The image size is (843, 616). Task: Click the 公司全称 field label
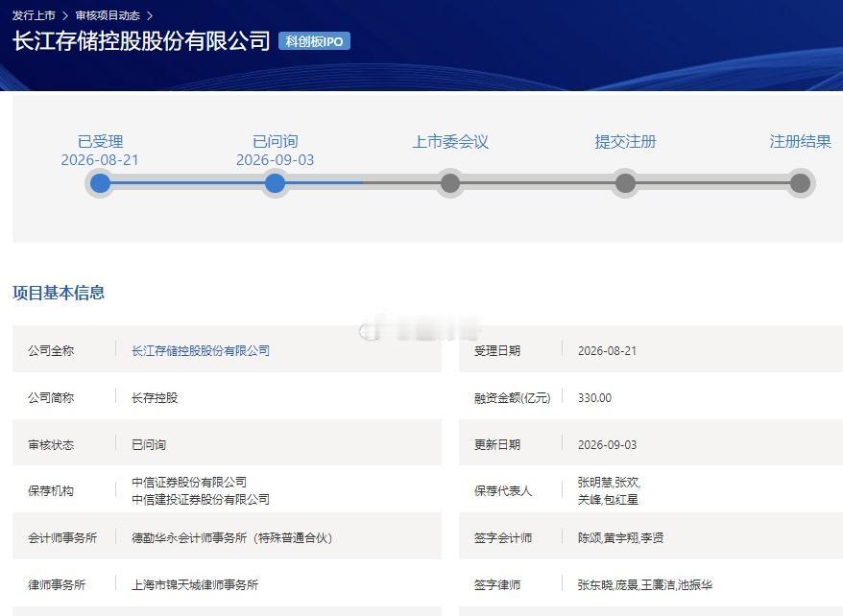[51, 350]
